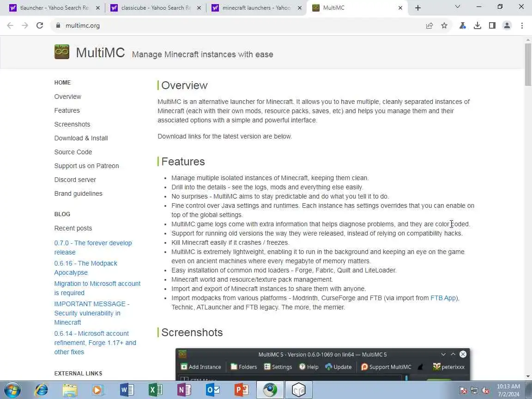The width and height of the screenshot is (532, 399).
Task: Launch Internet Explorer from taskbar
Action: click(x=41, y=390)
